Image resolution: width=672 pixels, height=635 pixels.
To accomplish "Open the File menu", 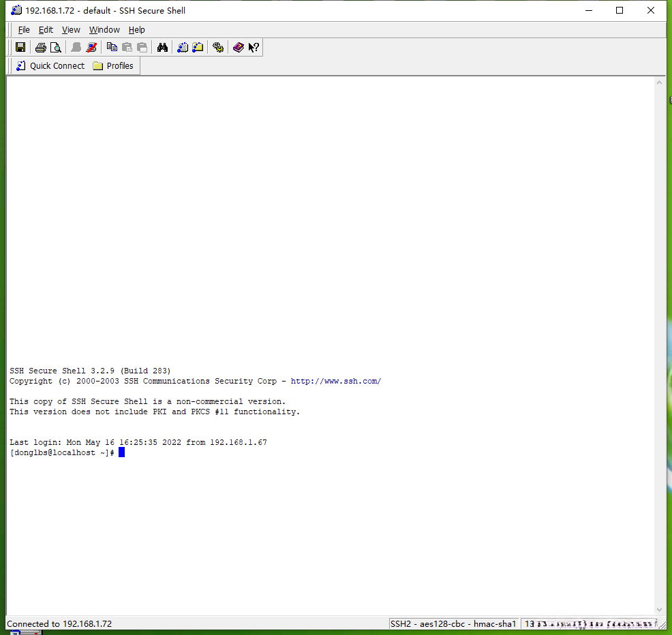I will [x=24, y=29].
